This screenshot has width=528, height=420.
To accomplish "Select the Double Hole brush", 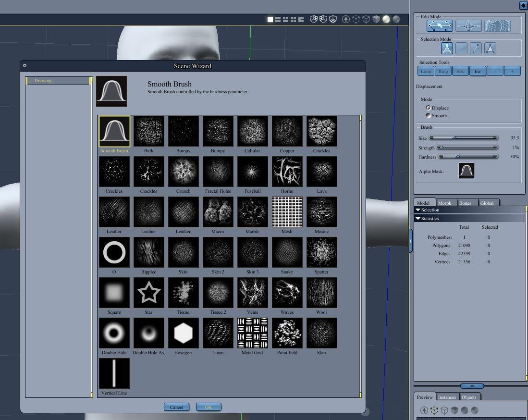I will pyautogui.click(x=114, y=333).
